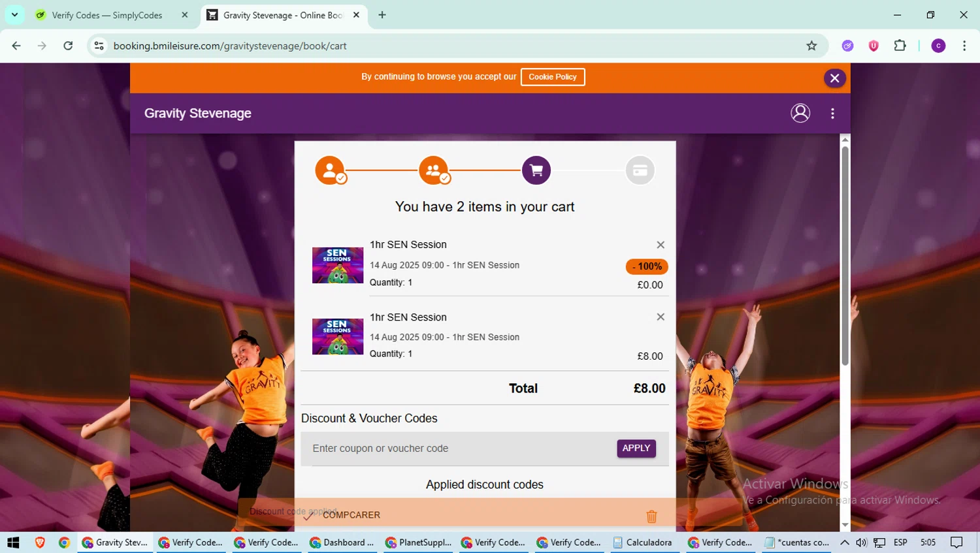Open the pinned Chrome taskbar icon
Screen dimensions: 980x553
pos(64,543)
